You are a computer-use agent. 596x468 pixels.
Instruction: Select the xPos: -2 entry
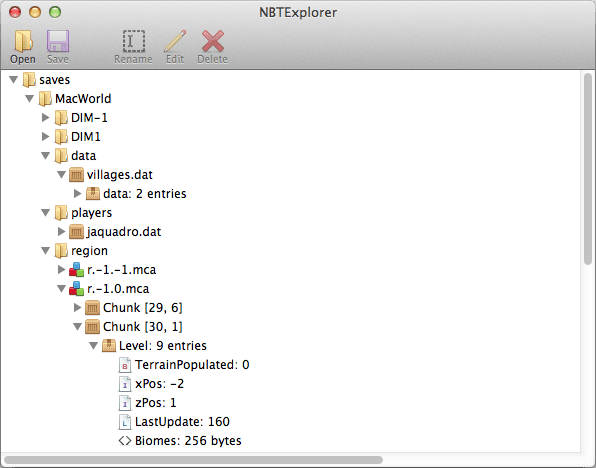159,384
